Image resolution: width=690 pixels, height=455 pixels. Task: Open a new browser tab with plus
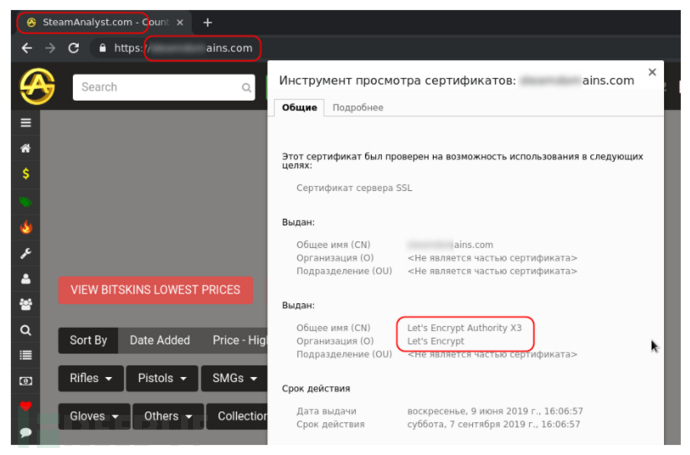208,22
